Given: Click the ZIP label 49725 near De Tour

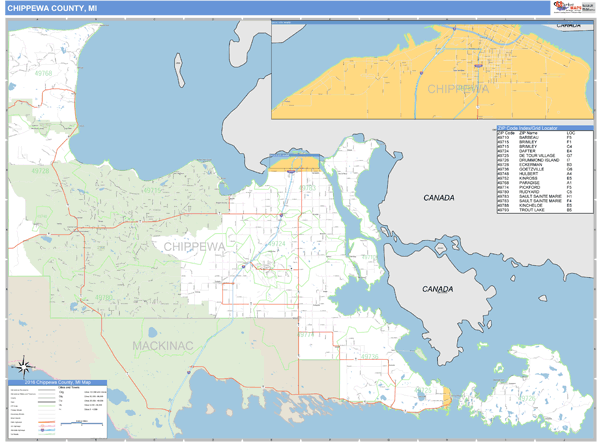Looking at the screenshot, I should pyautogui.click(x=423, y=390).
